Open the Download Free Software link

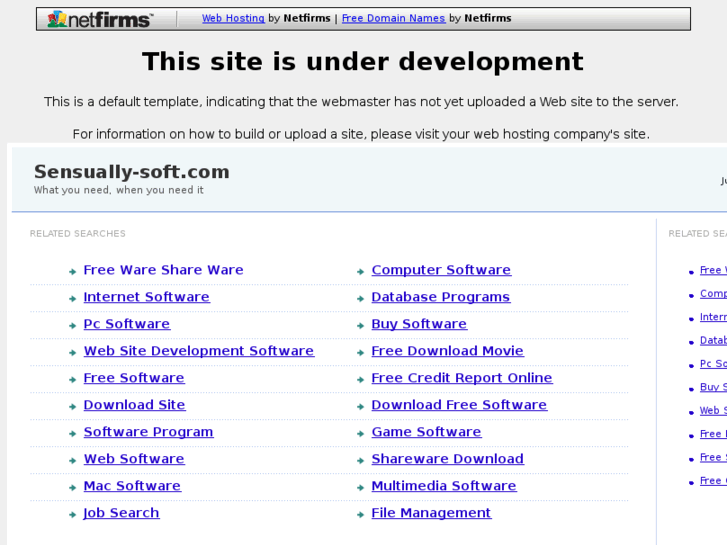pyautogui.click(x=459, y=404)
